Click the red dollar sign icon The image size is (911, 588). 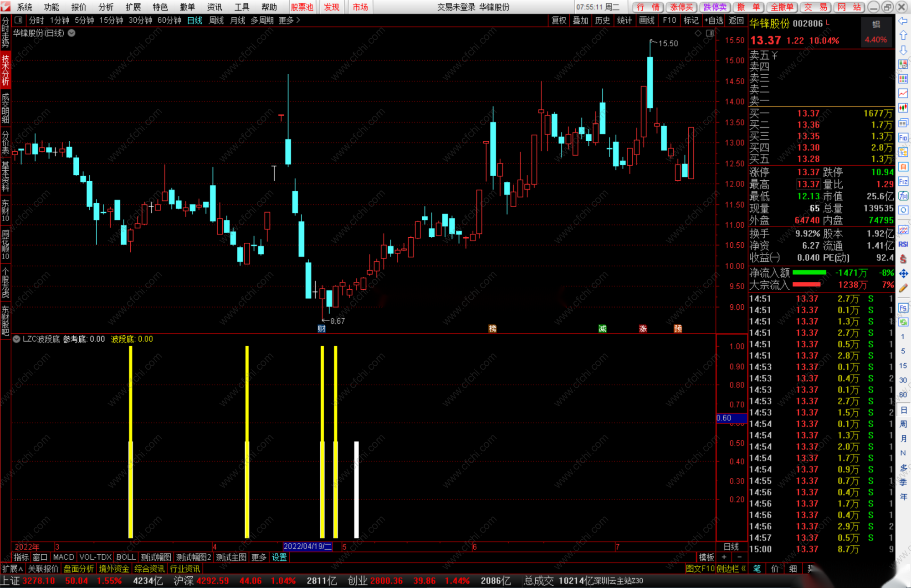(x=903, y=259)
